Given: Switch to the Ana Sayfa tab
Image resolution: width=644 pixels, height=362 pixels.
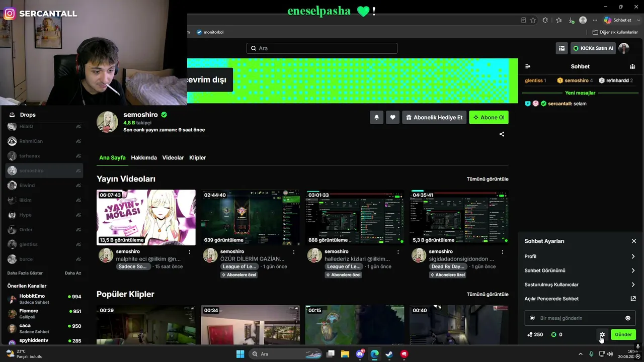Looking at the screenshot, I should point(112,158).
